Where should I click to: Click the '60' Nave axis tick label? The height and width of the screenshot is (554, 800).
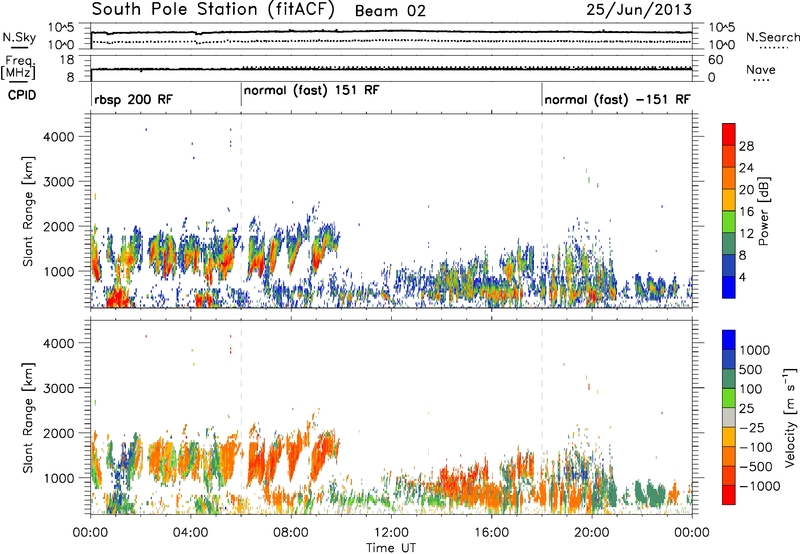click(x=716, y=60)
